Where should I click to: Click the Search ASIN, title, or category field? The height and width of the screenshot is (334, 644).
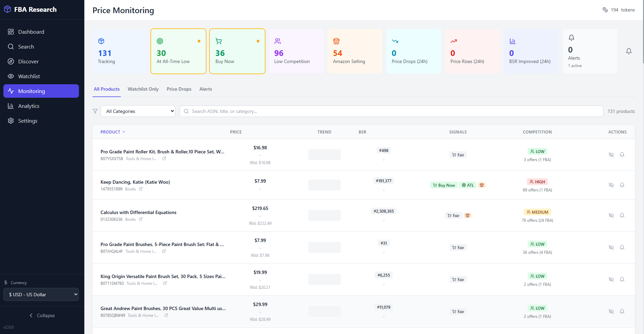point(391,111)
